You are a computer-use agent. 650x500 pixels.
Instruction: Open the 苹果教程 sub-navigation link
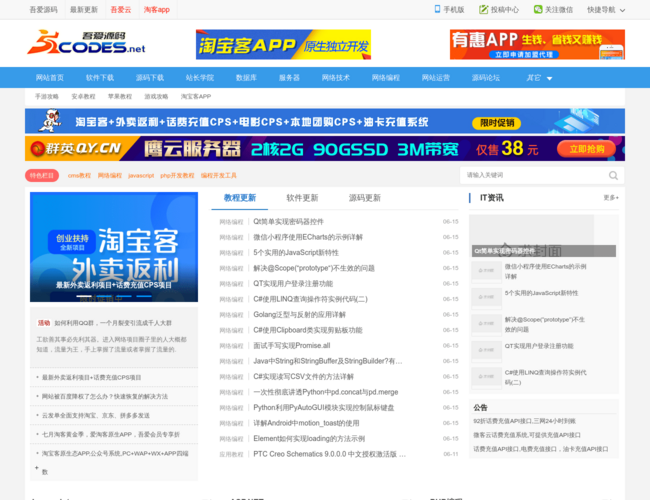120,97
